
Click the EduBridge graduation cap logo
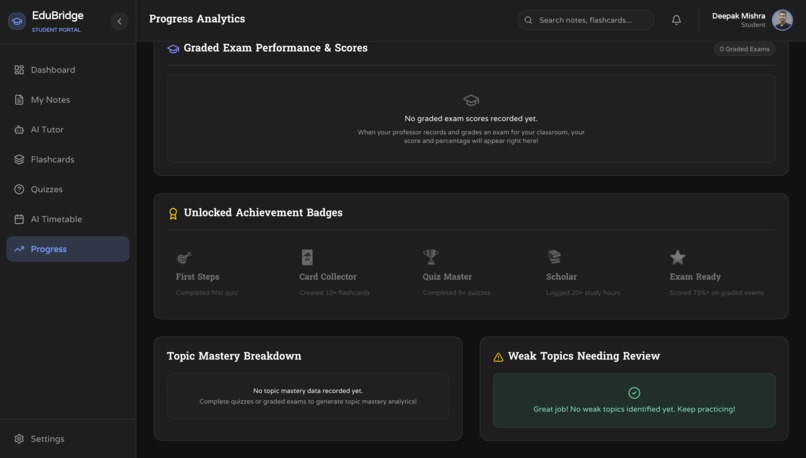click(17, 21)
